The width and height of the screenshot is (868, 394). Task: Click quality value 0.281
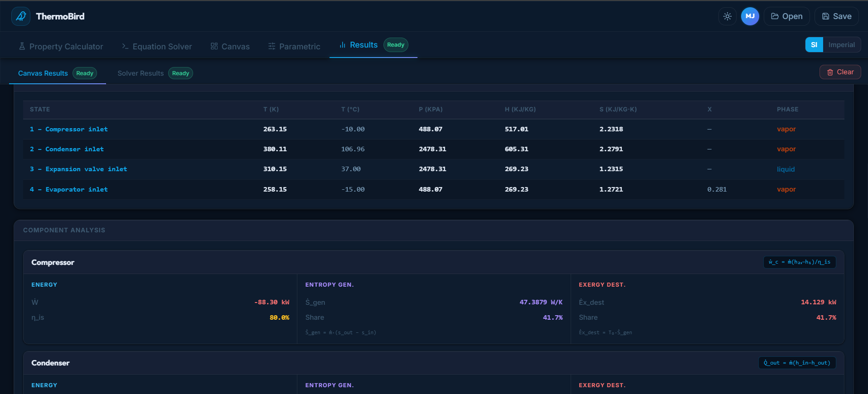(717, 189)
